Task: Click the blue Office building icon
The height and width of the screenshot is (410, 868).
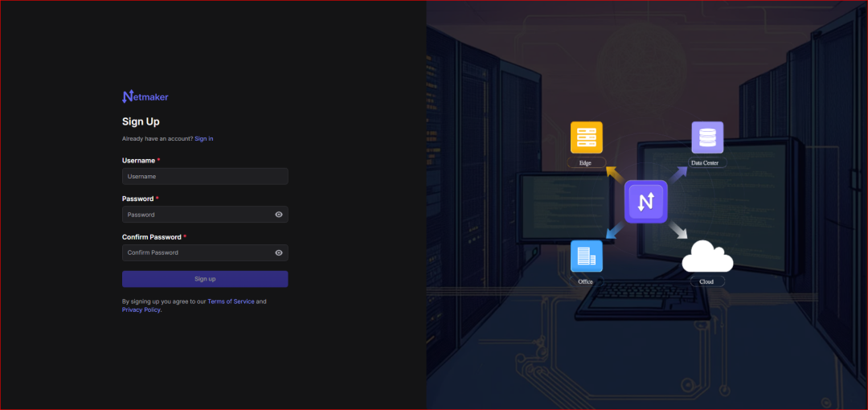Action: click(586, 256)
